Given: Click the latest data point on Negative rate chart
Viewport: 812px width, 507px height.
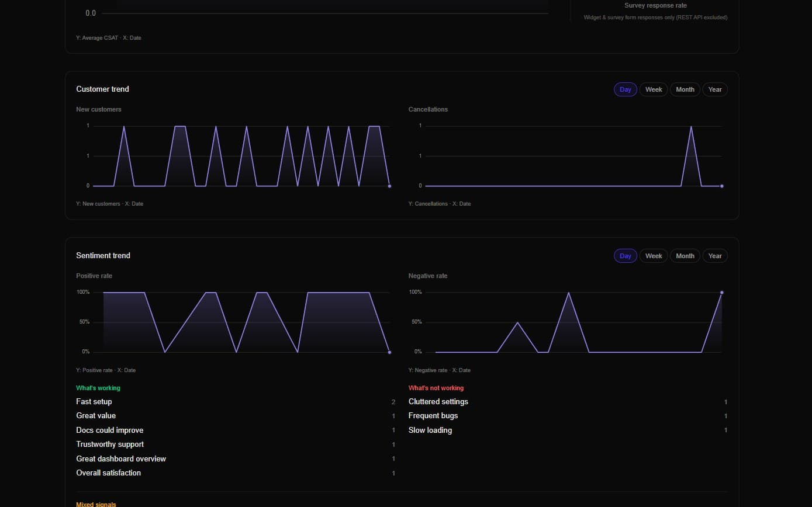Looking at the screenshot, I should pos(722,292).
